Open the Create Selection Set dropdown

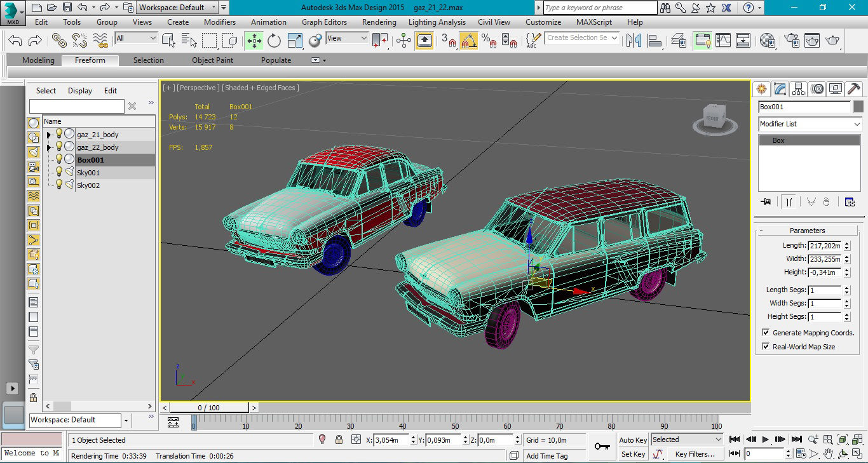[x=582, y=38]
